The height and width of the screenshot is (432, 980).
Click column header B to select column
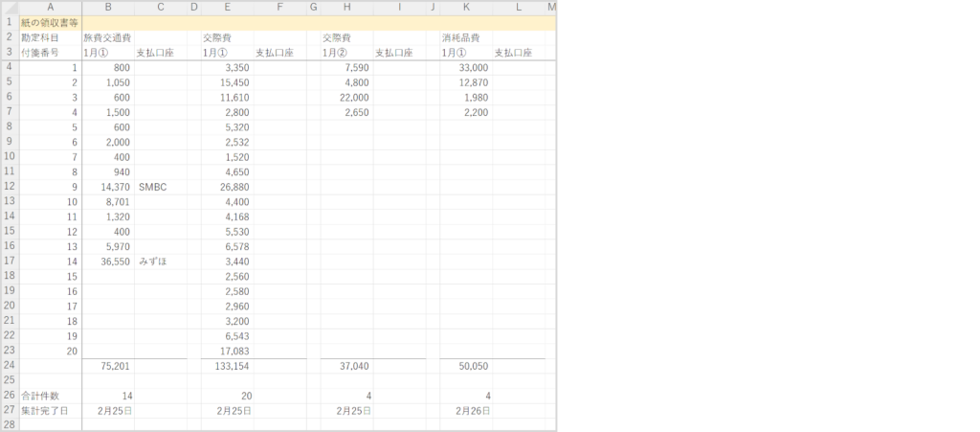point(107,8)
